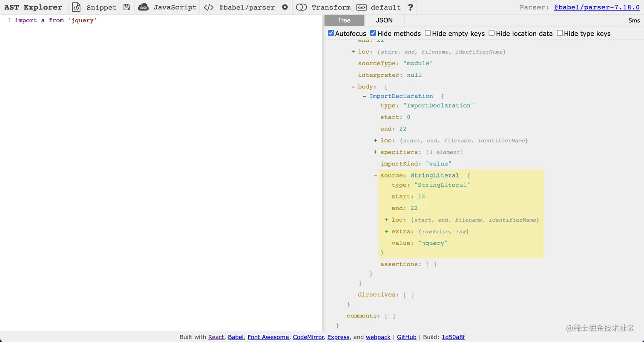This screenshot has height=342, width=644.
Task: Expand the extra node
Action: (387, 232)
